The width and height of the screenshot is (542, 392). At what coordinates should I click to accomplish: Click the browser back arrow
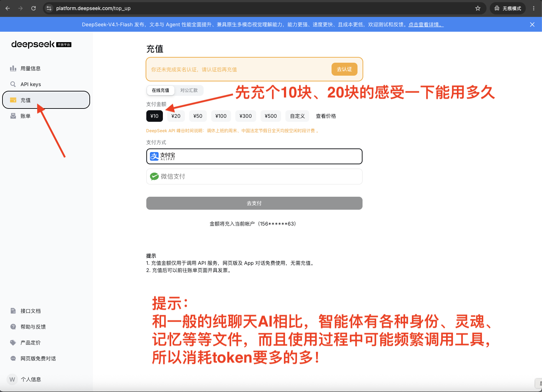[8, 8]
